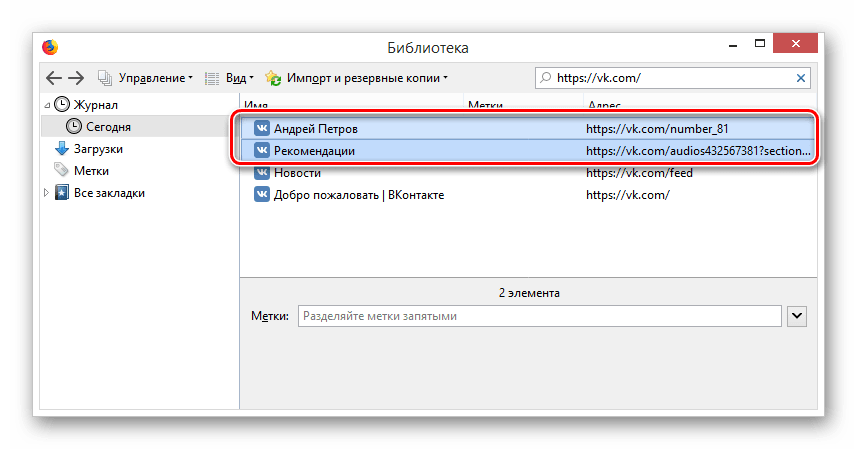
Task: Select Сегодня in the sidebar
Action: coord(107,127)
